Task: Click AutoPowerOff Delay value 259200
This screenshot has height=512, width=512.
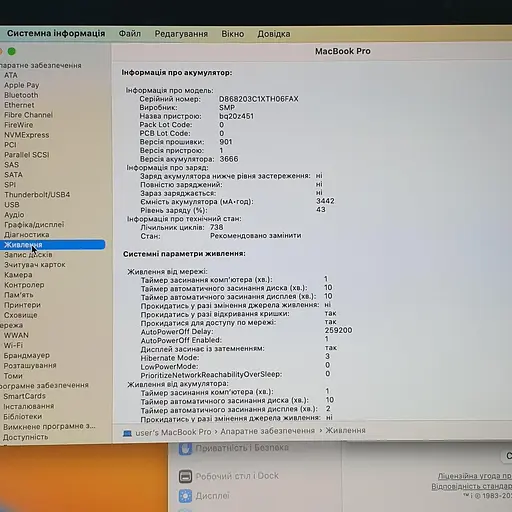Action: pyautogui.click(x=338, y=330)
